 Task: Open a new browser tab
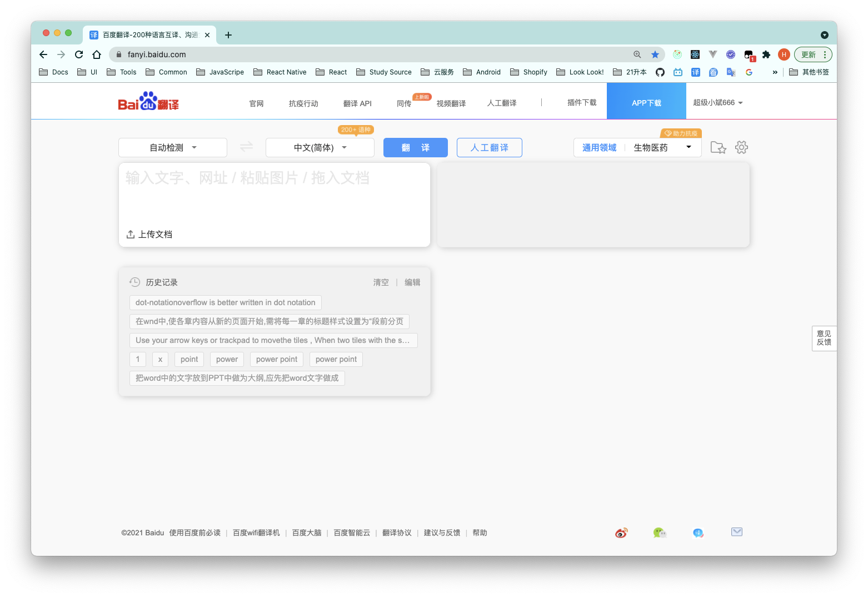point(228,35)
